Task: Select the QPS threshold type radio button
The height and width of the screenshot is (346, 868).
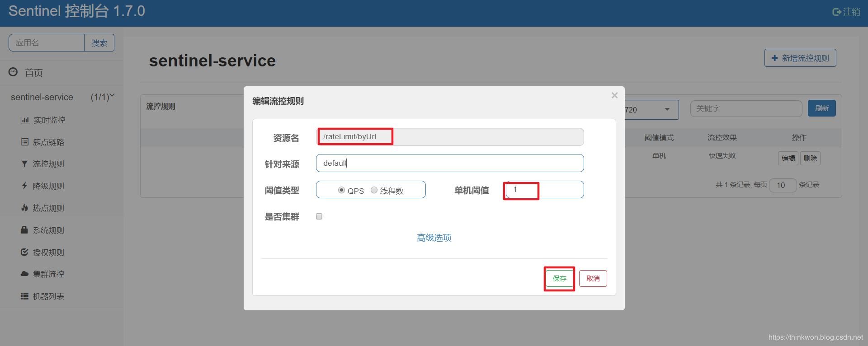Action: click(x=341, y=190)
